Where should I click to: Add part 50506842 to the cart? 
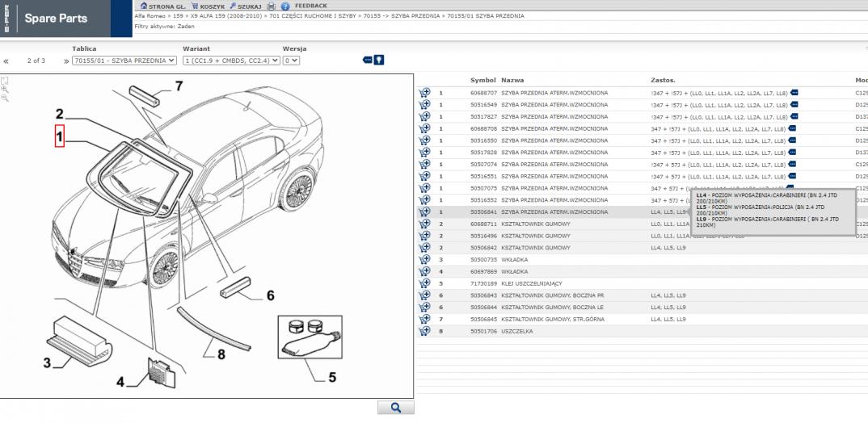(x=424, y=248)
